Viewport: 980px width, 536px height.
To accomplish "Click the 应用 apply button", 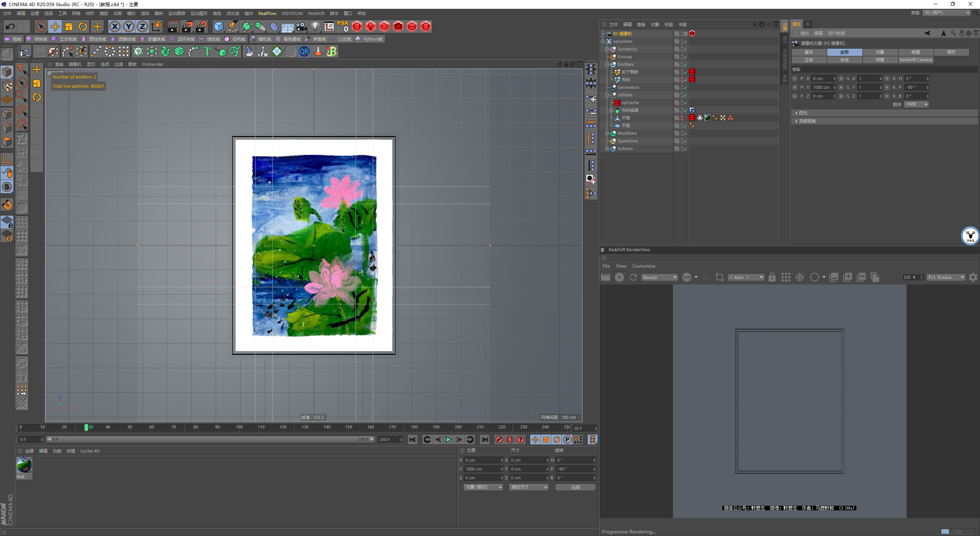I will 575,487.
